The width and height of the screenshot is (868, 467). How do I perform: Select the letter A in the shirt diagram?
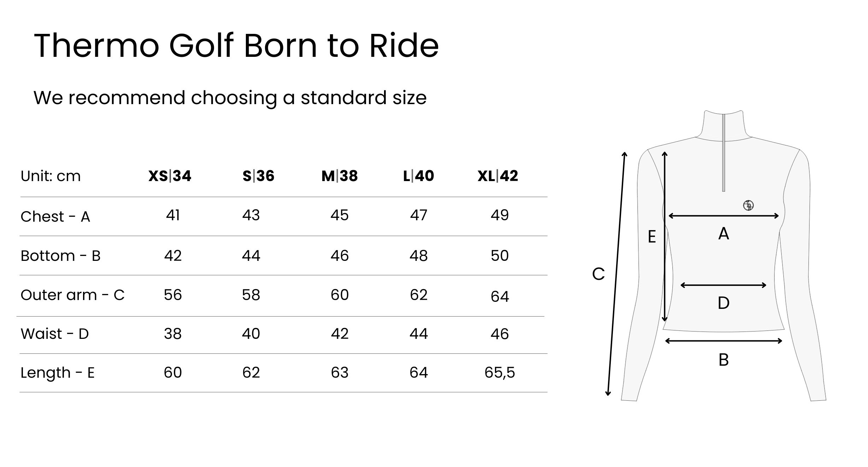coord(724,234)
